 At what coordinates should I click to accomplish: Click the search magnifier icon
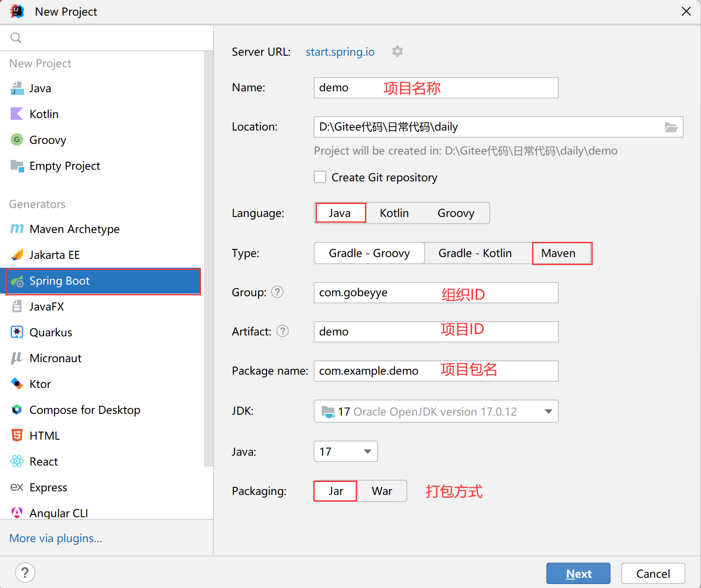[16, 38]
